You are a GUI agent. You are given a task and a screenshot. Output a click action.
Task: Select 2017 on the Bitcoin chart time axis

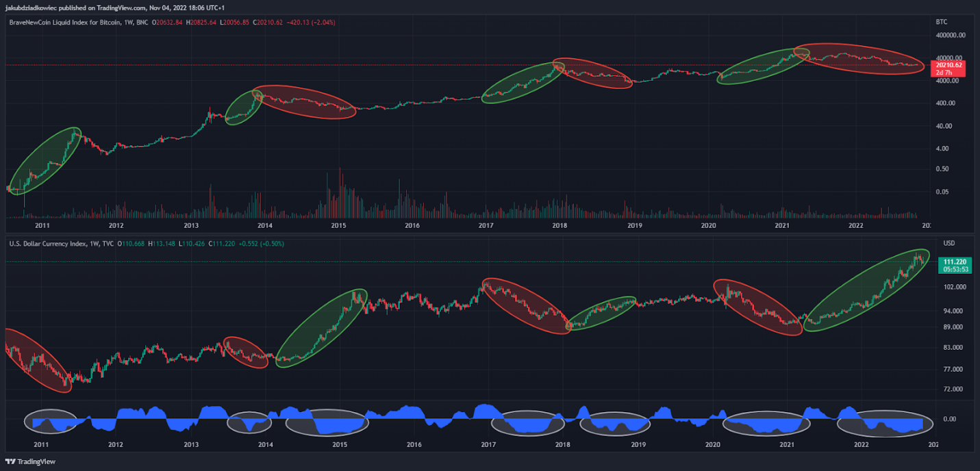pyautogui.click(x=486, y=225)
